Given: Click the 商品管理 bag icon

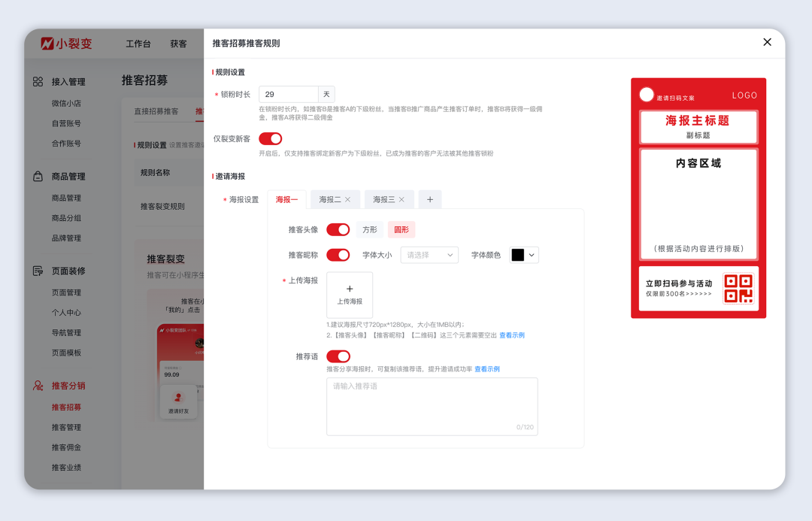Looking at the screenshot, I should pos(38,177).
